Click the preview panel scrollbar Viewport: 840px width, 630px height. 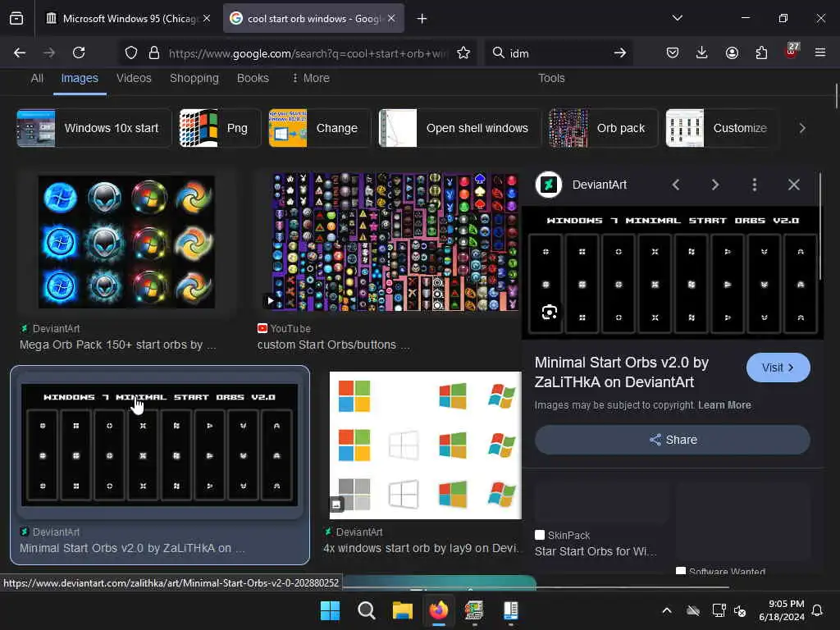pyautogui.click(x=819, y=226)
